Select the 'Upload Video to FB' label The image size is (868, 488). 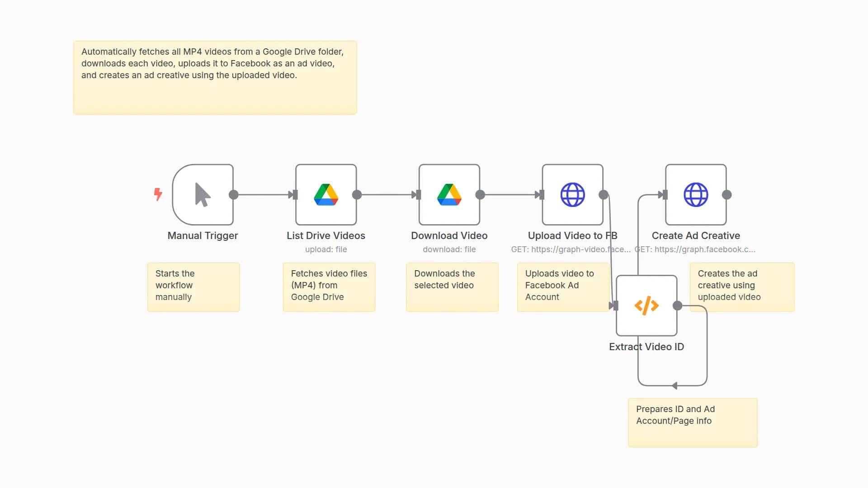click(573, 235)
